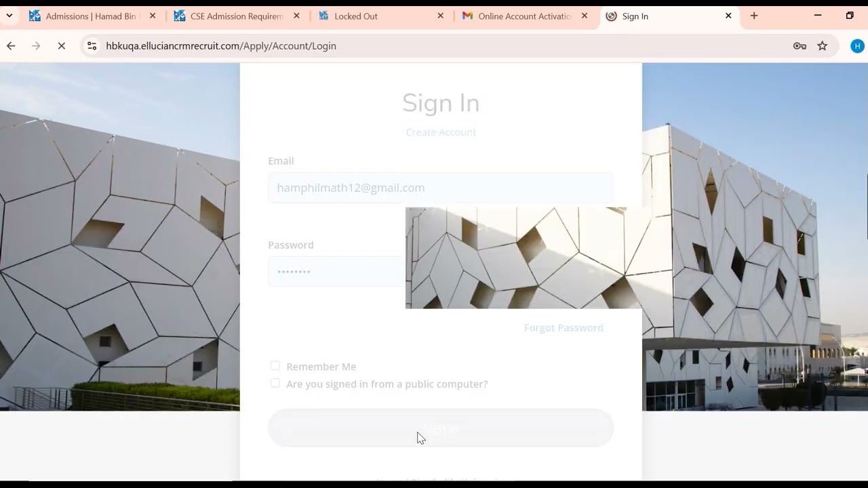Viewport: 868px width, 488px height.
Task: Open the Chrome profile avatar H
Action: point(857,45)
